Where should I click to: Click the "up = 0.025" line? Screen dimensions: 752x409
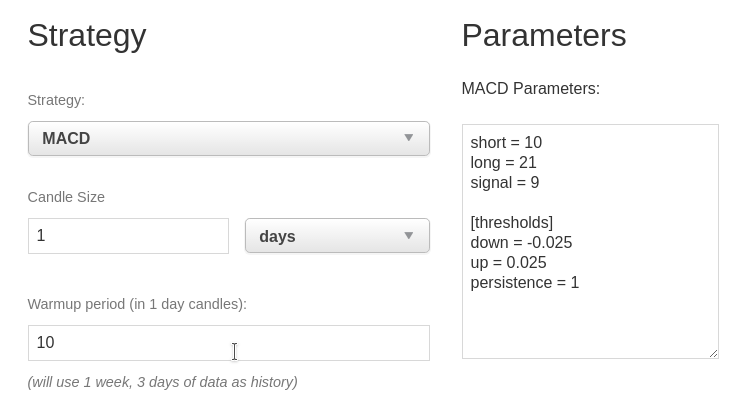[x=508, y=263]
